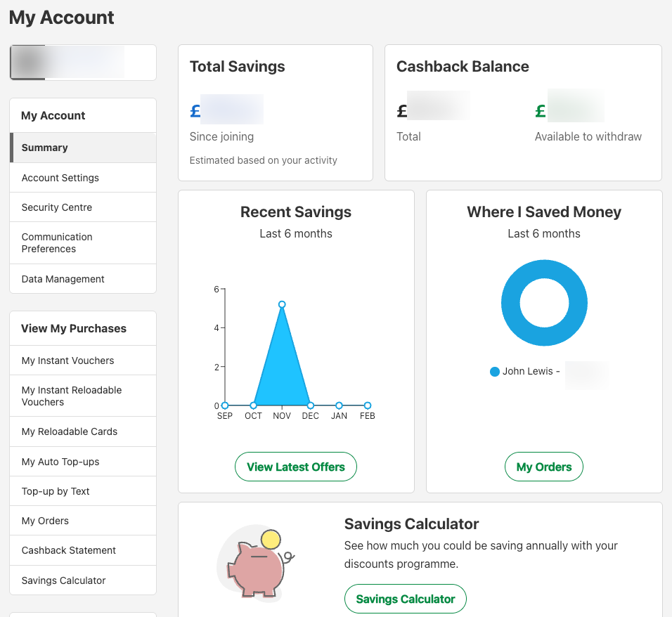Open My Auto Top-ups
The width and height of the screenshot is (672, 617).
(59, 461)
